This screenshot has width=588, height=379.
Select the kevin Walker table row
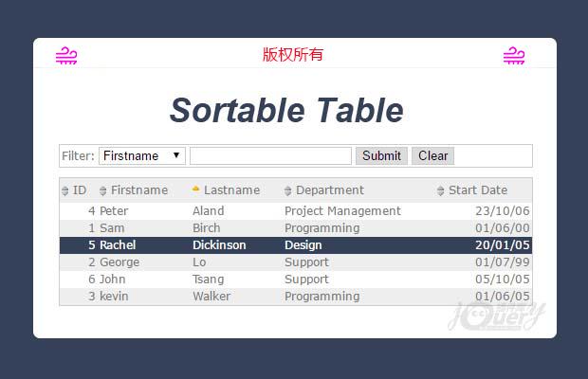pos(295,297)
